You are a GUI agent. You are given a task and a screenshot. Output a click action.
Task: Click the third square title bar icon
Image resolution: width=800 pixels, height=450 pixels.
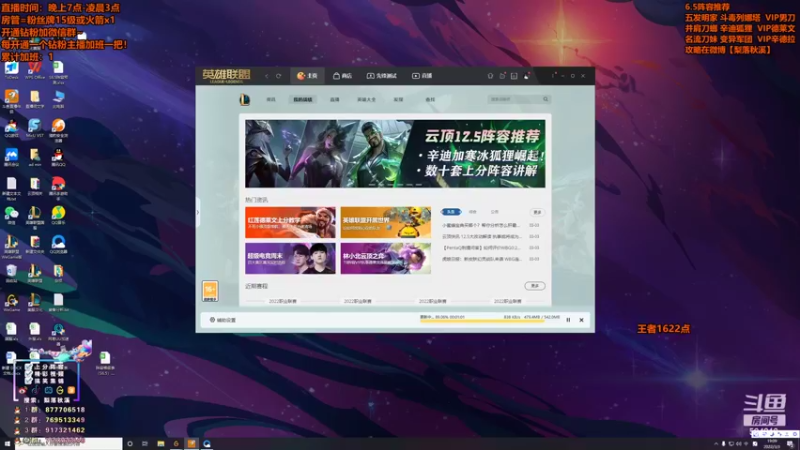[x=514, y=76]
